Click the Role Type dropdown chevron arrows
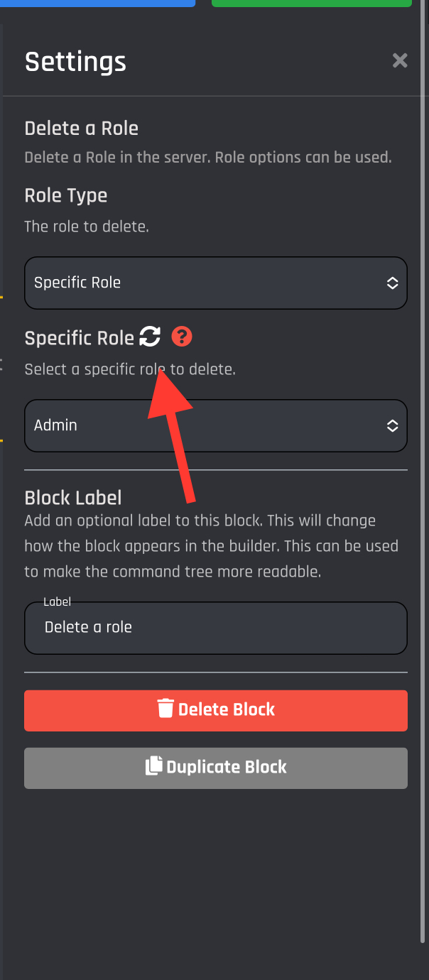 tap(392, 283)
